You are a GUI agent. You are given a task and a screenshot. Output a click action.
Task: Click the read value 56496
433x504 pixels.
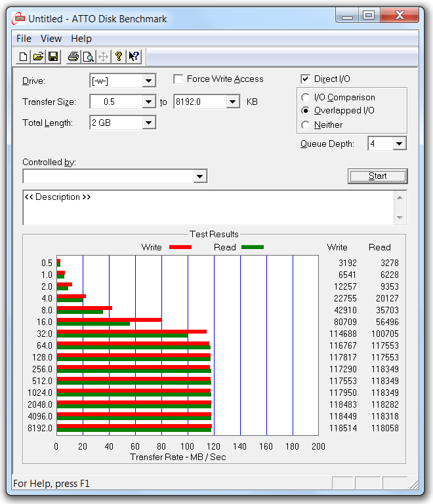coord(387,322)
